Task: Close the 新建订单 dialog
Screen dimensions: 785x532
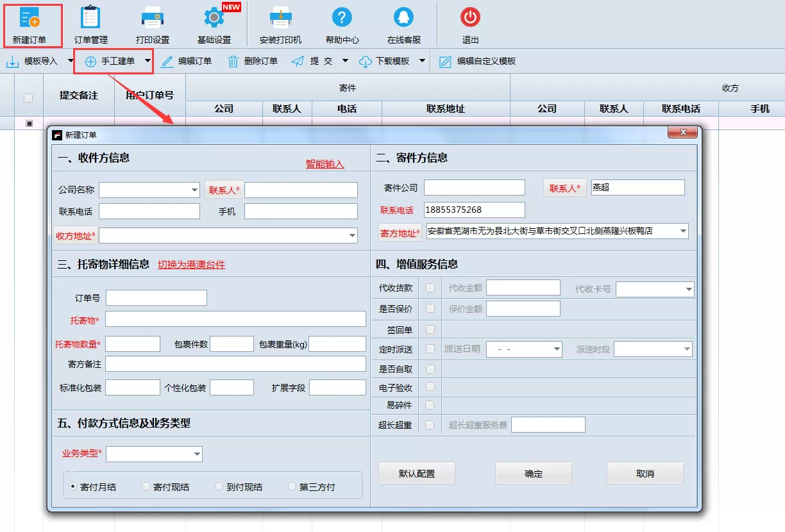Action: pyautogui.click(x=682, y=132)
